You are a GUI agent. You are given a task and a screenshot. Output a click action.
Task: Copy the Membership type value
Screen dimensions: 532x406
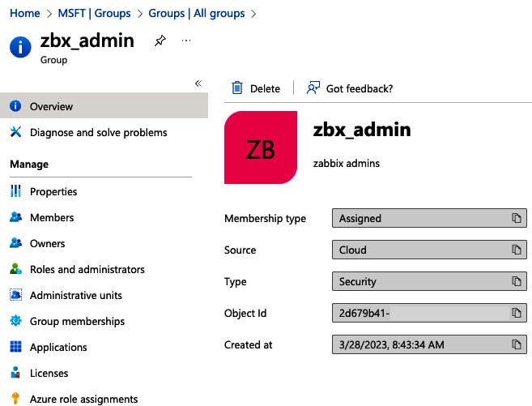click(x=517, y=218)
